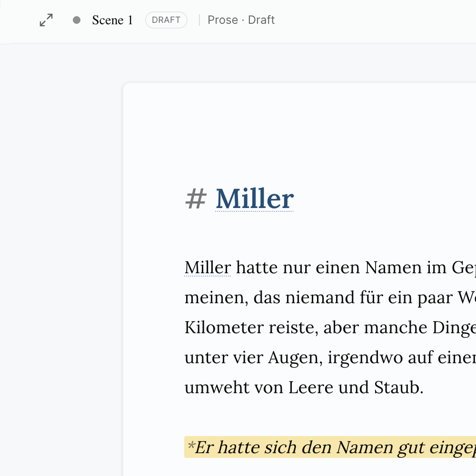This screenshot has height=476, width=476.
Task: Click the underlined Miller in the first paragraph
Action: pyautogui.click(x=208, y=268)
